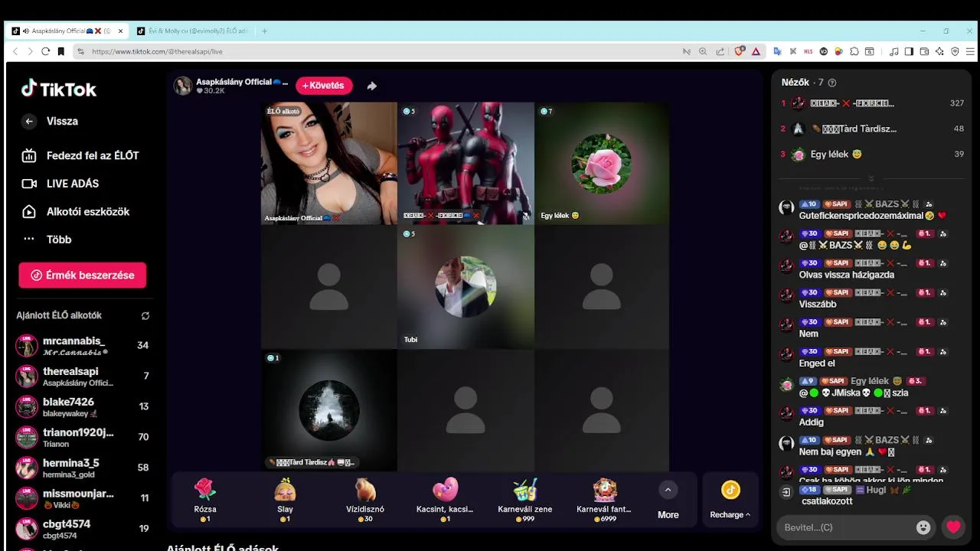Bookmark this page
This screenshot has width=980, height=551.
pos(61,51)
